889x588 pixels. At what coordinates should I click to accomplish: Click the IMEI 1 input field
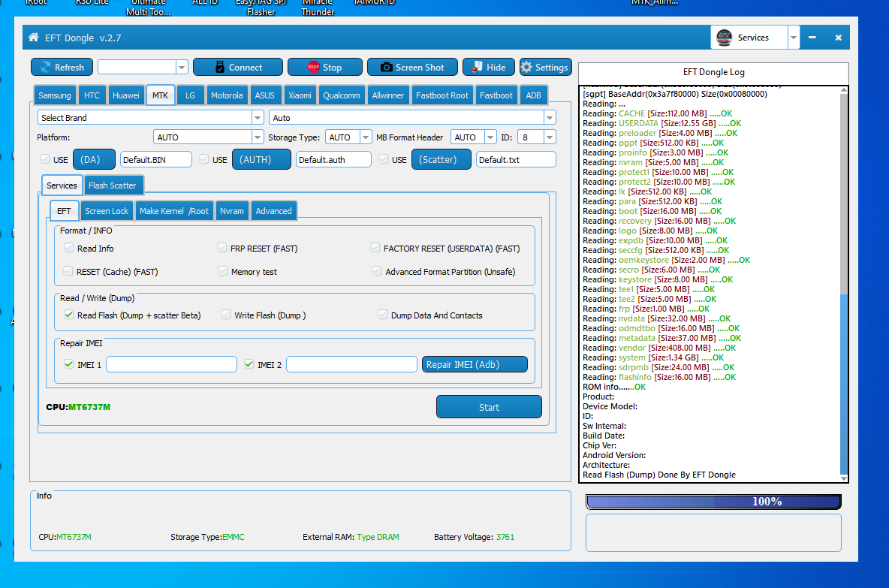tap(171, 364)
